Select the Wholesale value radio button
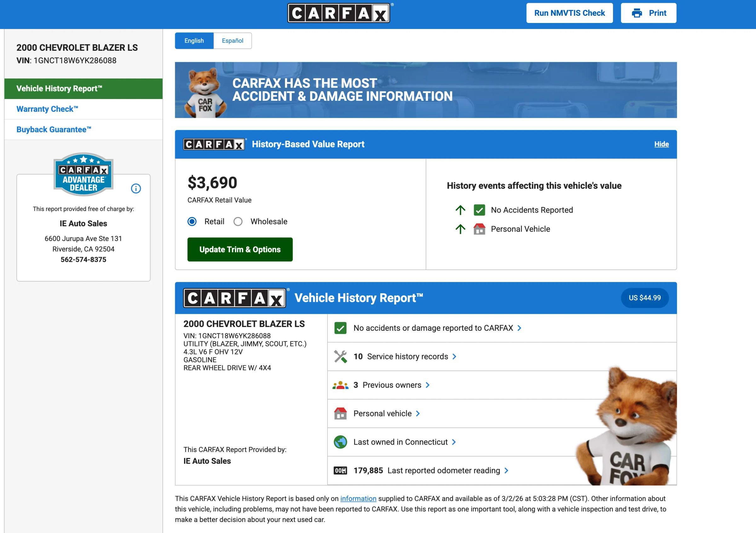 pos(238,221)
